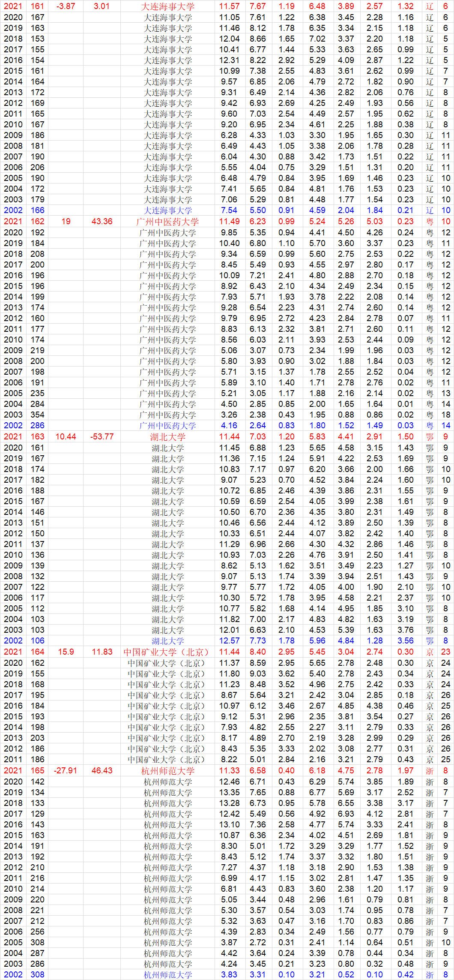The image size is (454, 980).
Task: Select 11.80 in 中国矿业大学（北京） 2019 row
Action: pos(229,674)
